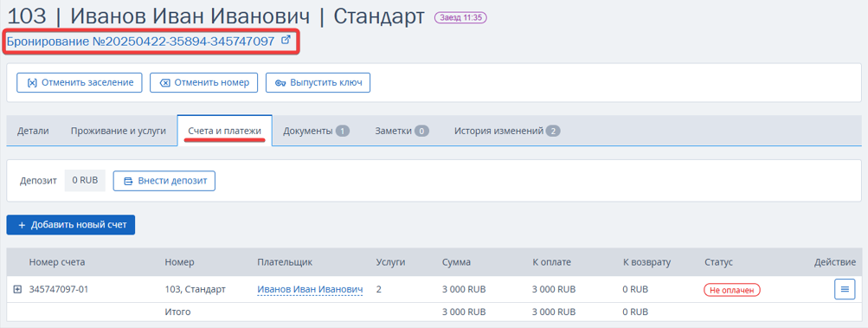The height and width of the screenshot is (328, 868).
Task: Open booking №20250422-35894-345747097 link
Action: [140, 41]
